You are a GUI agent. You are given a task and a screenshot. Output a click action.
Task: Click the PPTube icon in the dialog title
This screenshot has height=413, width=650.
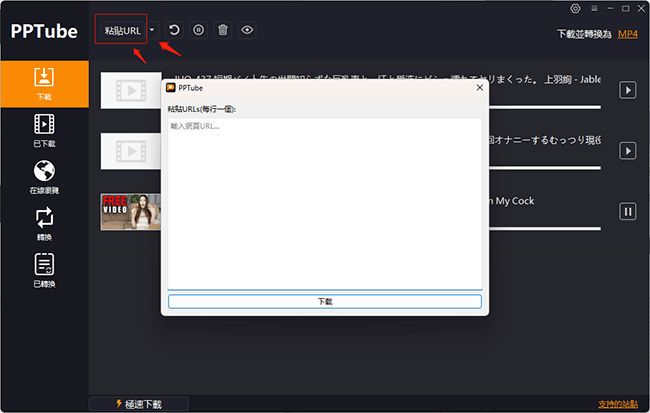click(170, 87)
